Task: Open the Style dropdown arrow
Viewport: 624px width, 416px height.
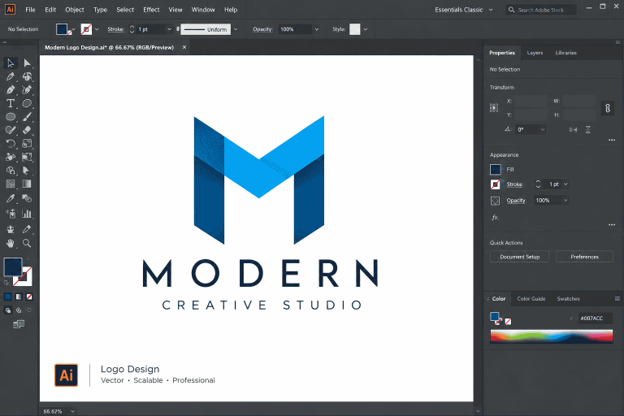Action: pos(365,29)
